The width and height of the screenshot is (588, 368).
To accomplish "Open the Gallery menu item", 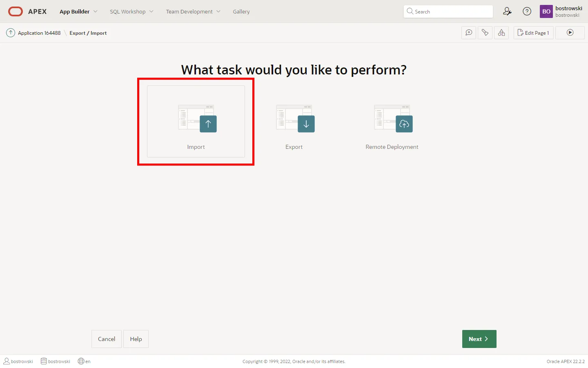I will click(241, 11).
